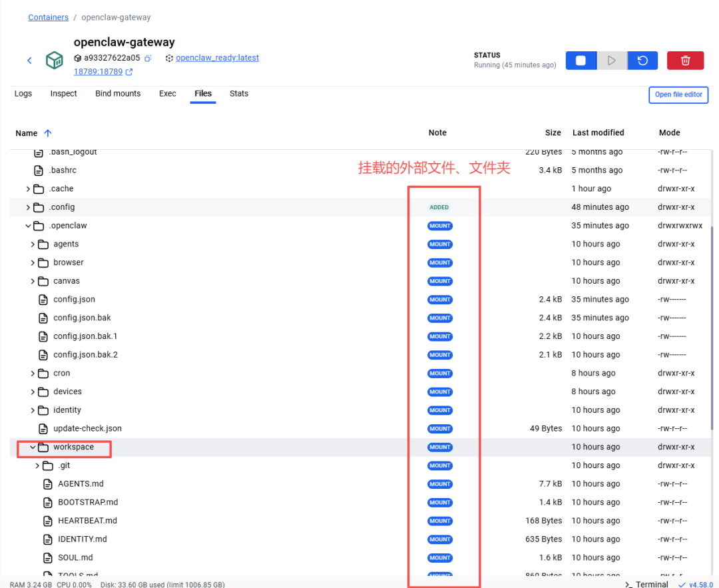Click the Open file editor button

point(678,95)
